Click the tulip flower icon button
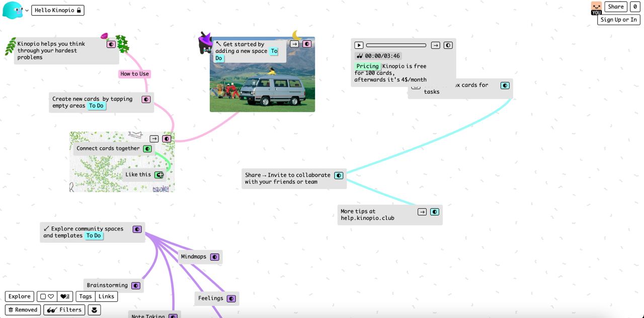This screenshot has width=644, height=318. click(94, 310)
